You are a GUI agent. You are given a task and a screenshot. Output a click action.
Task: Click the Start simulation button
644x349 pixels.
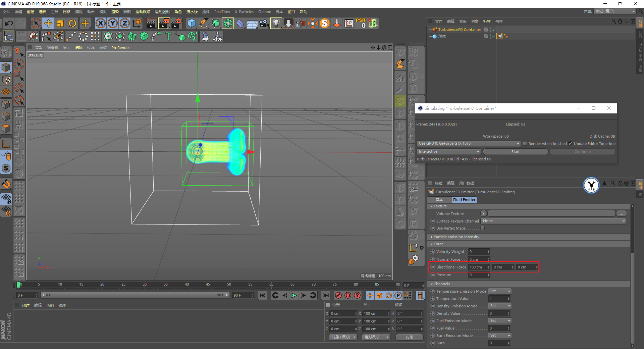point(515,152)
